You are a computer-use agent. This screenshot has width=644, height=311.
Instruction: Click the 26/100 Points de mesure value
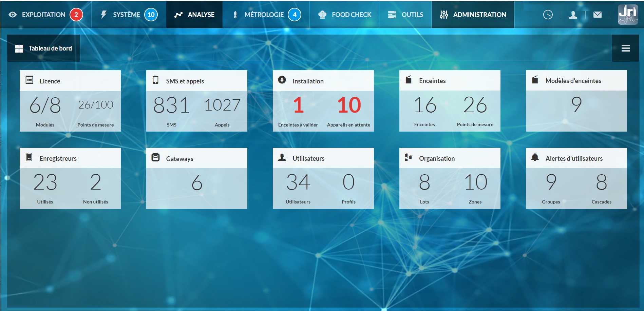pyautogui.click(x=96, y=105)
